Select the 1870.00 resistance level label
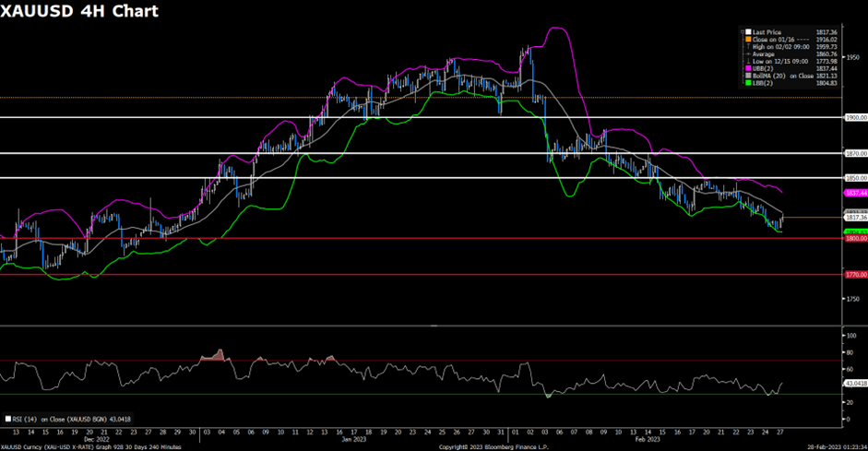Image resolution: width=868 pixels, height=451 pixels. pos(856,153)
